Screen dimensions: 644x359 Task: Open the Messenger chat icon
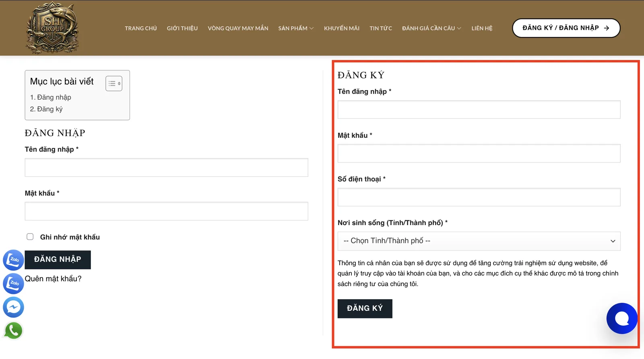(x=13, y=307)
